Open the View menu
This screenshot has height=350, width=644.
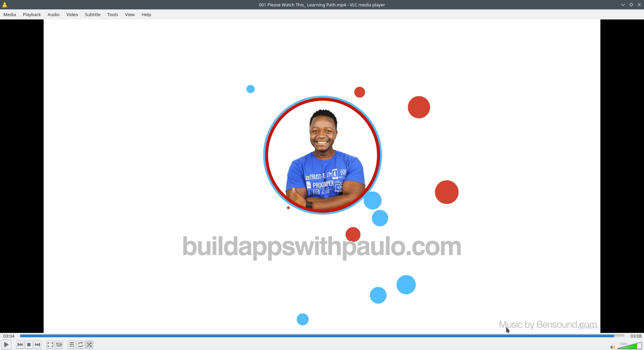130,14
